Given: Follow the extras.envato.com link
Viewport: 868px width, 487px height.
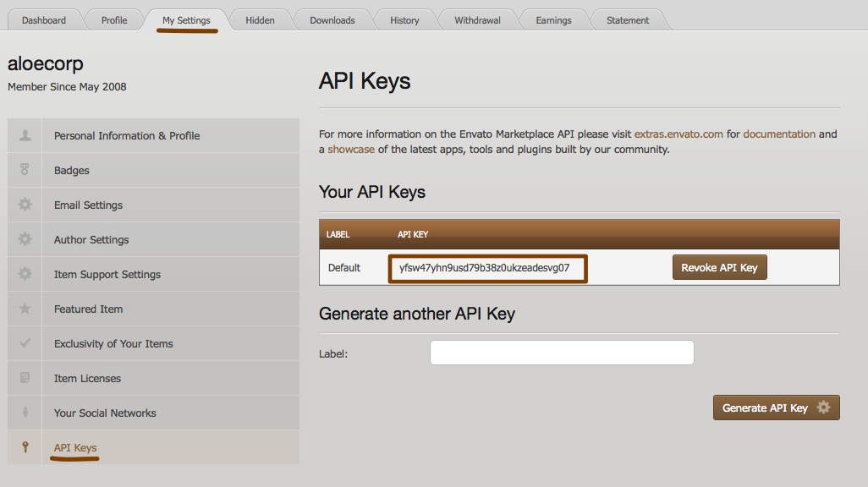Looking at the screenshot, I should point(678,134).
